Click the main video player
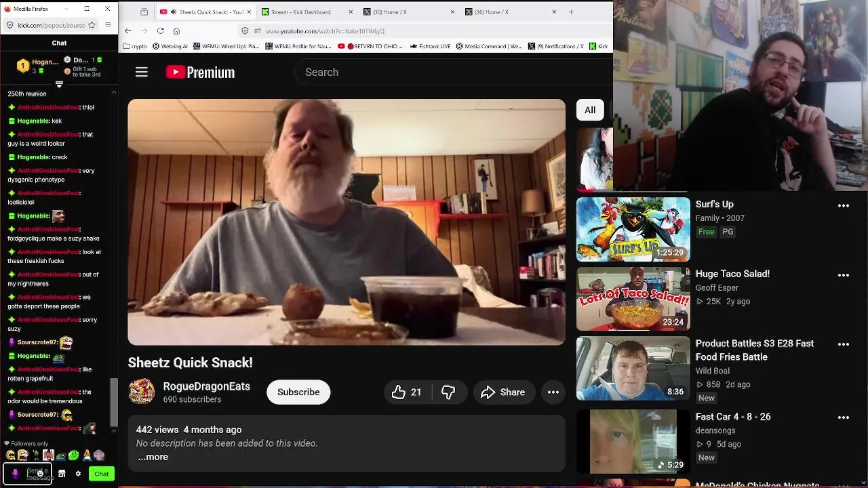Viewport: 868px width, 488px height. (x=347, y=222)
